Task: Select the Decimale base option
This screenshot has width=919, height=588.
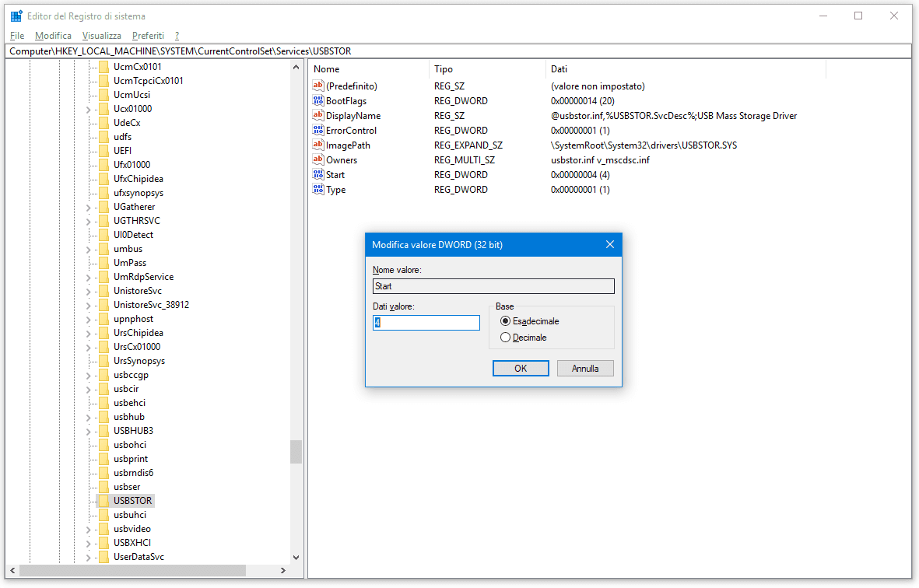Action: tap(506, 338)
